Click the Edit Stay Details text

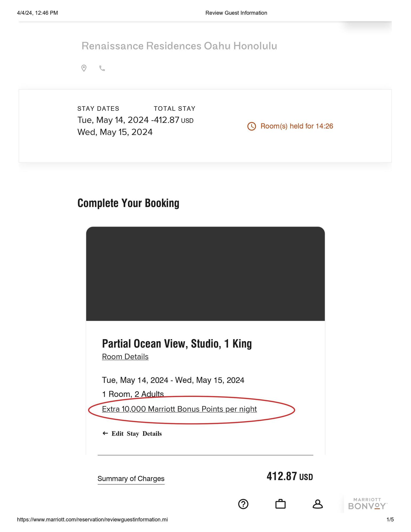click(136, 434)
